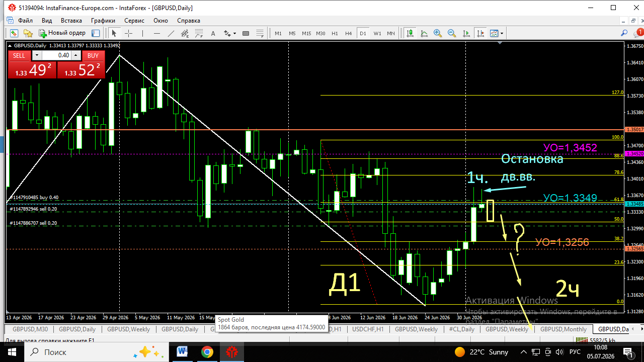This screenshot has height=362, width=644.
Task: Open a new chart window icon
Action: (14, 33)
